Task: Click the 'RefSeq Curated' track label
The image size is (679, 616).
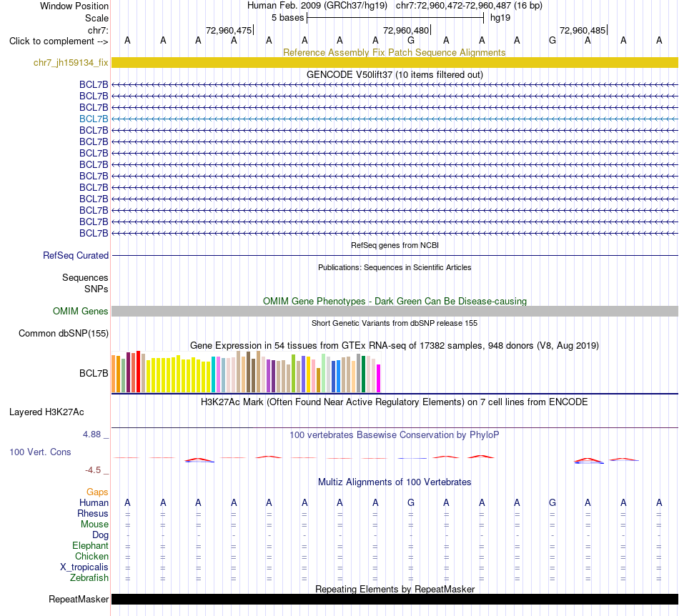Action: 75,255
